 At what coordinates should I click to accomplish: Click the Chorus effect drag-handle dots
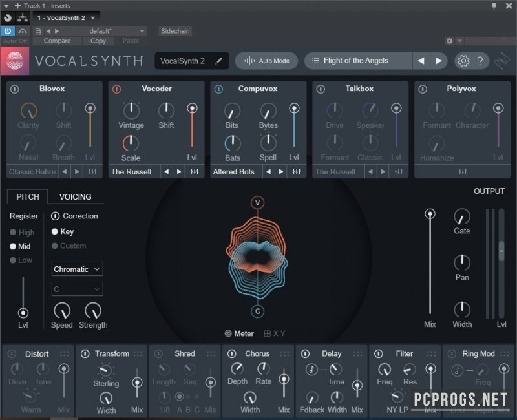point(284,353)
